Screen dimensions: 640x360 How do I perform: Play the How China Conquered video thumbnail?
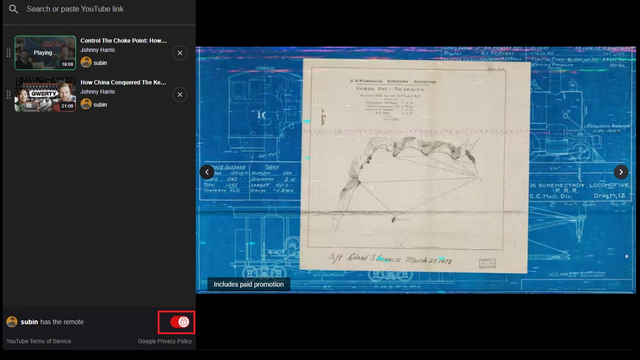pos(45,95)
